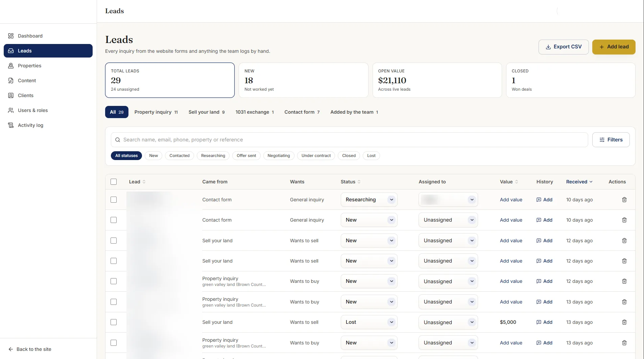
Task: Click Add value in the Researching row
Action: click(x=511, y=200)
